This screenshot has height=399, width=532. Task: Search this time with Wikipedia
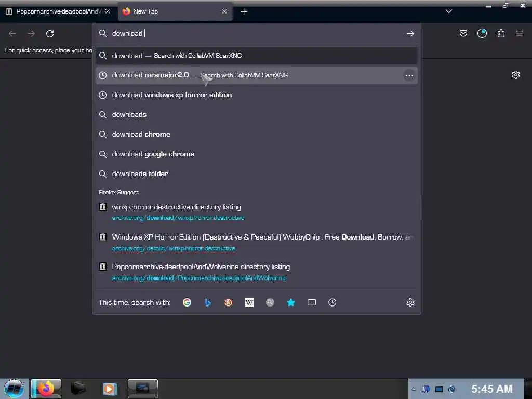tap(249, 302)
